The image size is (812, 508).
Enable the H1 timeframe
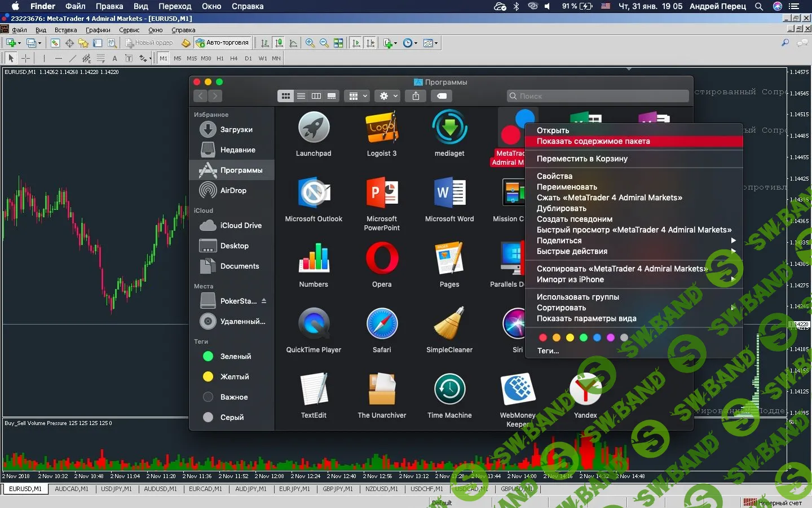pos(220,58)
